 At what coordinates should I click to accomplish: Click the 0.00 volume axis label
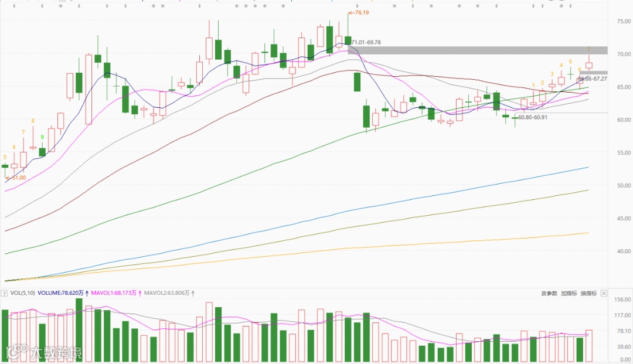pos(625,359)
